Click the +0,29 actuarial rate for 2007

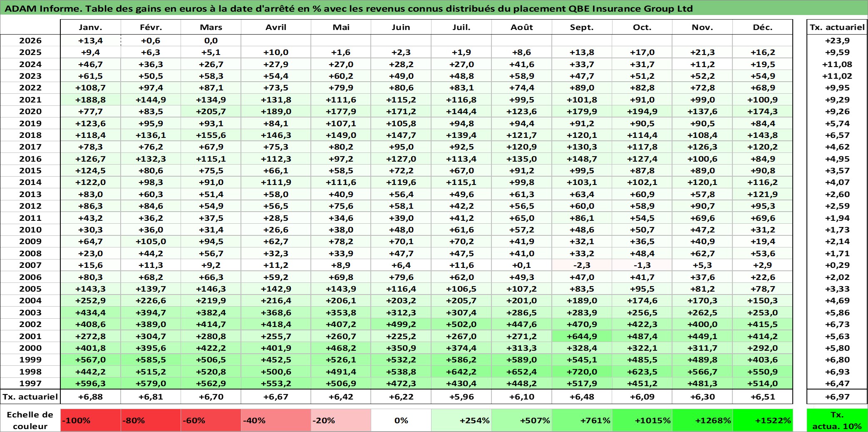click(837, 265)
